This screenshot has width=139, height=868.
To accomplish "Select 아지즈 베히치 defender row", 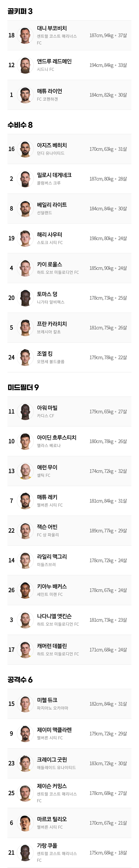I will pyautogui.click(x=69, y=149).
